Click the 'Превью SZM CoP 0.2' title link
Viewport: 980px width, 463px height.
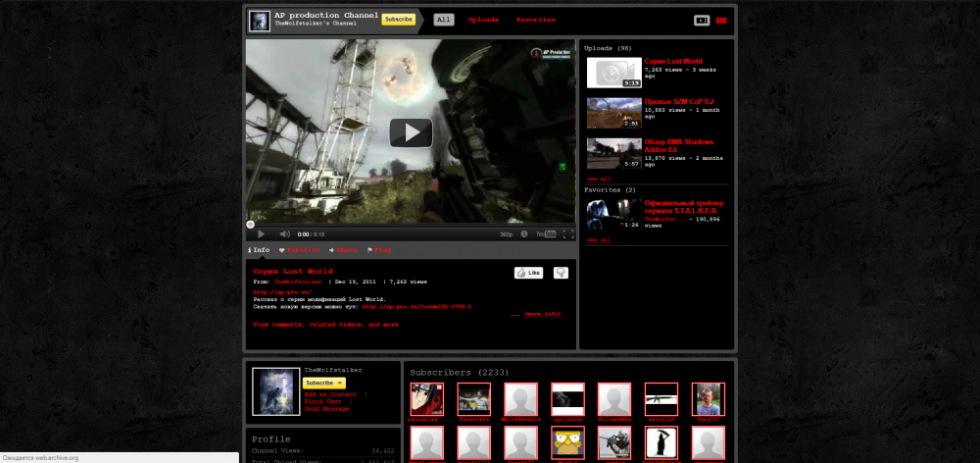coord(679,101)
